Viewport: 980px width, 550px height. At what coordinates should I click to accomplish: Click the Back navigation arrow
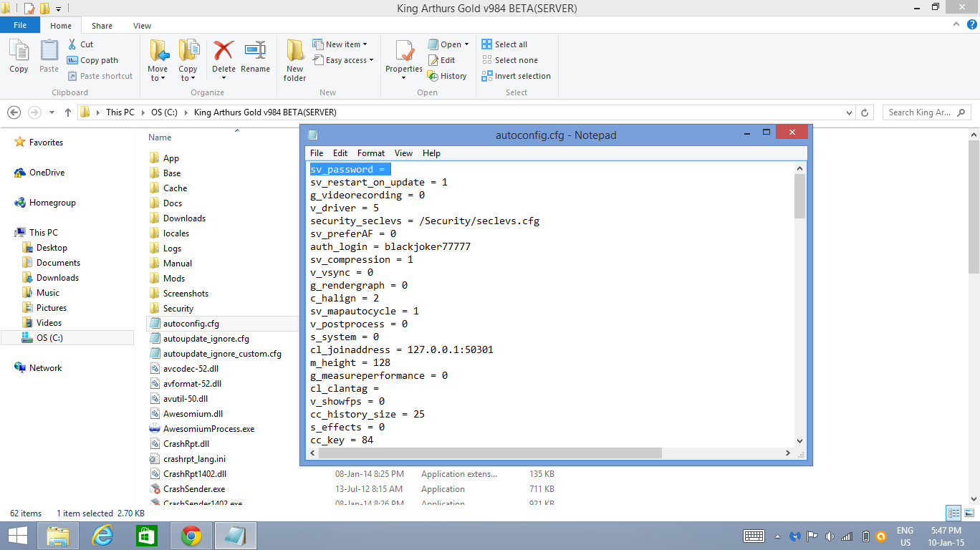point(13,112)
